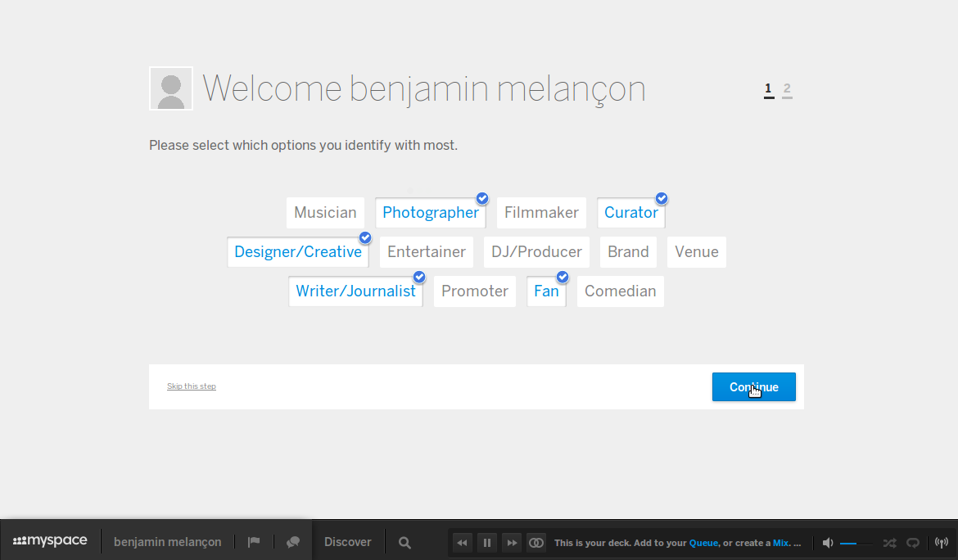Open the Discover menu
The image size is (958, 560).
[348, 542]
